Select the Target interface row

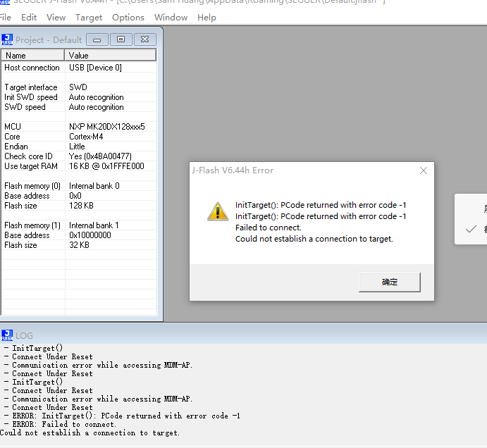pos(79,87)
